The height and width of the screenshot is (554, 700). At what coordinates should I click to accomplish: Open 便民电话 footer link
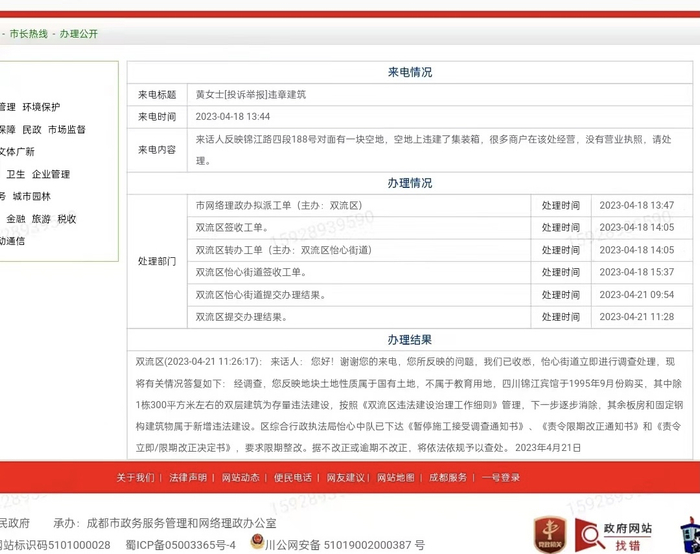click(x=293, y=478)
